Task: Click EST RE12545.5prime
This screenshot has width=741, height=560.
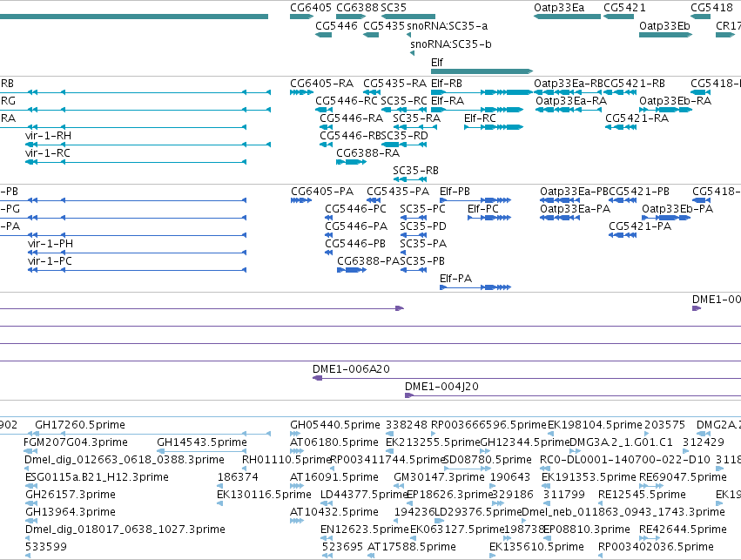Action: tap(642, 495)
